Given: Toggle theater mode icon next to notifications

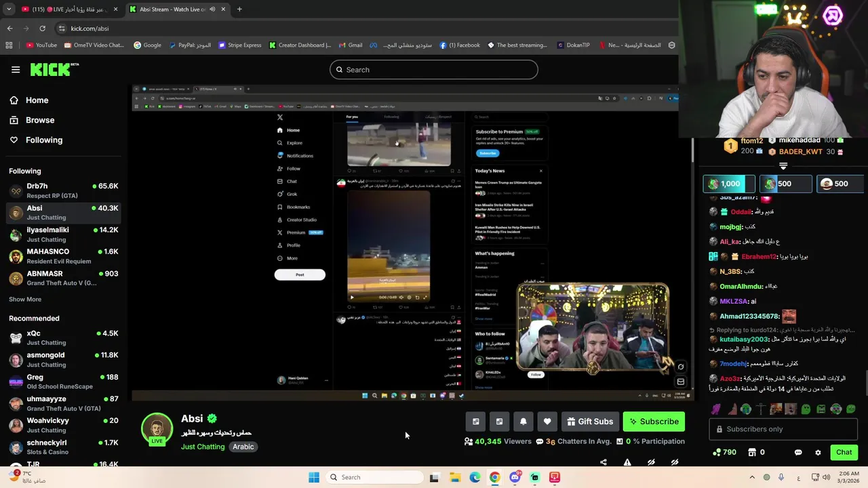Looking at the screenshot, I should tap(499, 422).
